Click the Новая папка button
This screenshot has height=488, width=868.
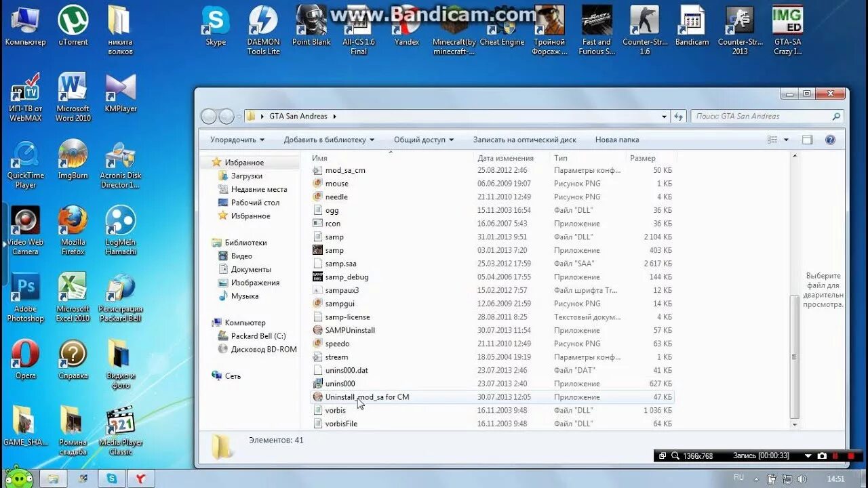(617, 140)
